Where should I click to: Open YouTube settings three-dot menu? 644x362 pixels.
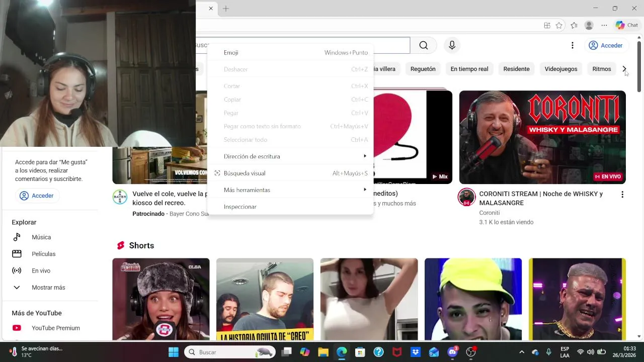(572, 45)
